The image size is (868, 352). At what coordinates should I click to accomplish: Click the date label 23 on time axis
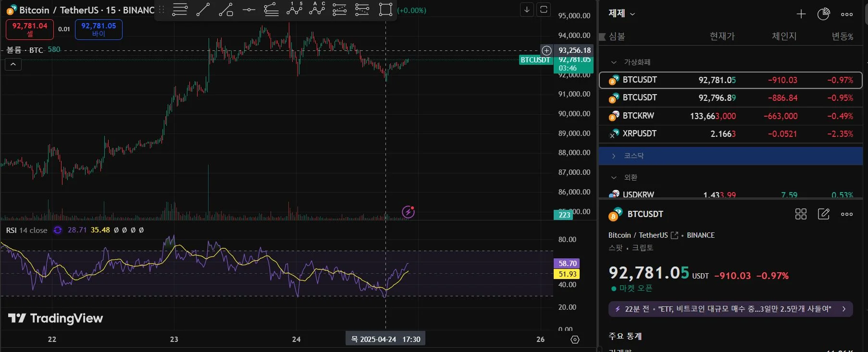pyautogui.click(x=174, y=340)
